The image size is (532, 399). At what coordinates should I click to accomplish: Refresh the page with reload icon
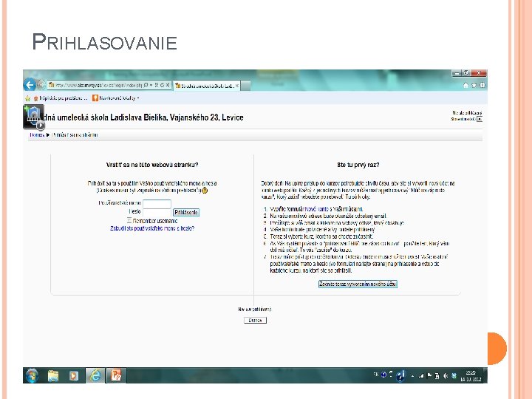point(162,85)
